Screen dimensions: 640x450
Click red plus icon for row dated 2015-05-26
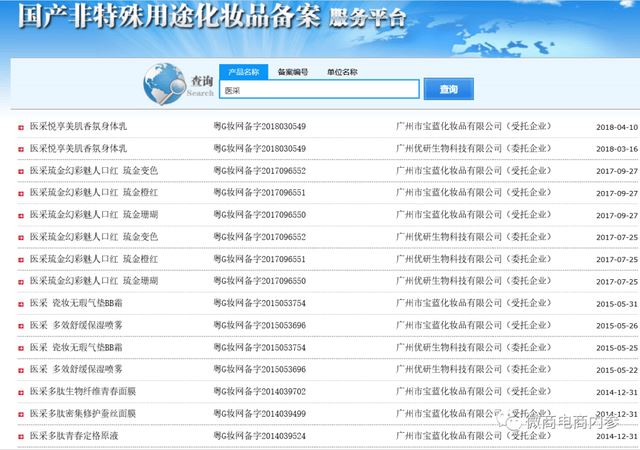[x=20, y=325]
